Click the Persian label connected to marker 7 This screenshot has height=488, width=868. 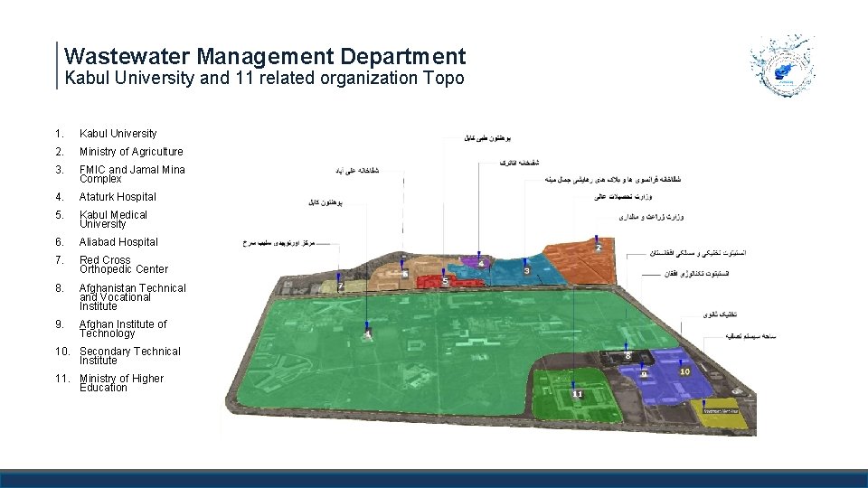[x=278, y=243]
